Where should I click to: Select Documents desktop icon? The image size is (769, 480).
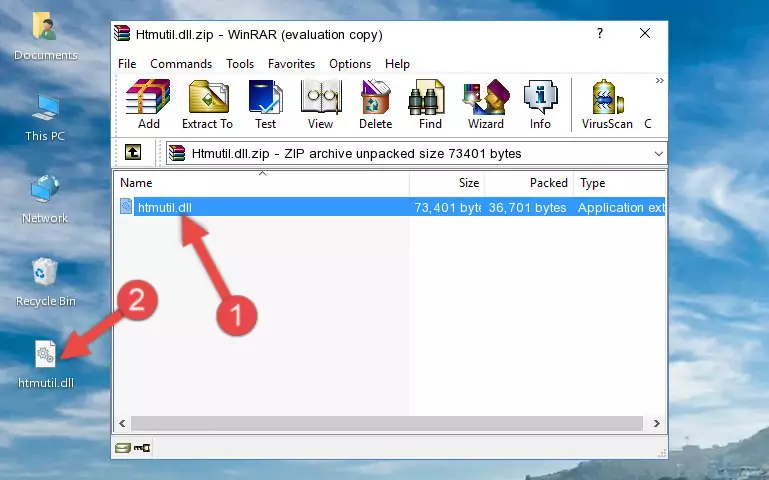(x=45, y=36)
